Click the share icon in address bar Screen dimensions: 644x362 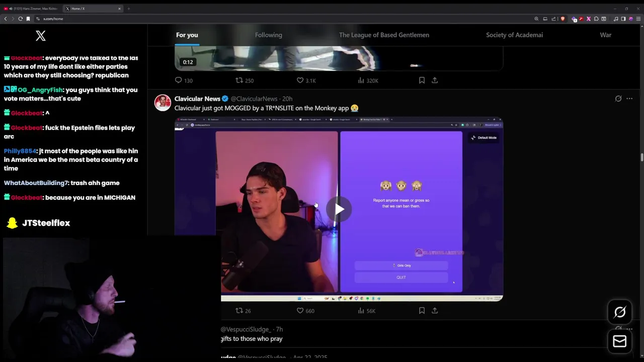pyautogui.click(x=553, y=19)
